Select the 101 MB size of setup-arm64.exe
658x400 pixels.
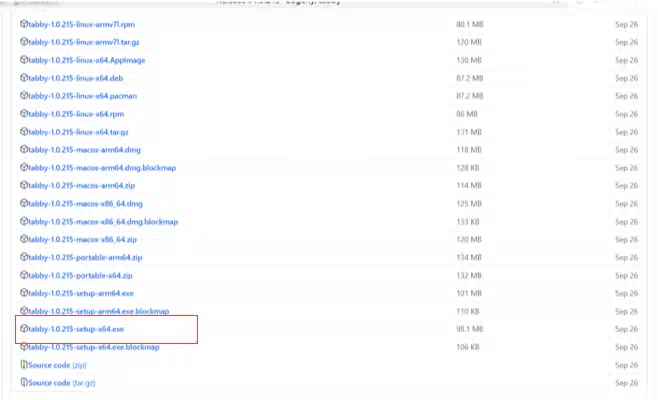click(469, 293)
